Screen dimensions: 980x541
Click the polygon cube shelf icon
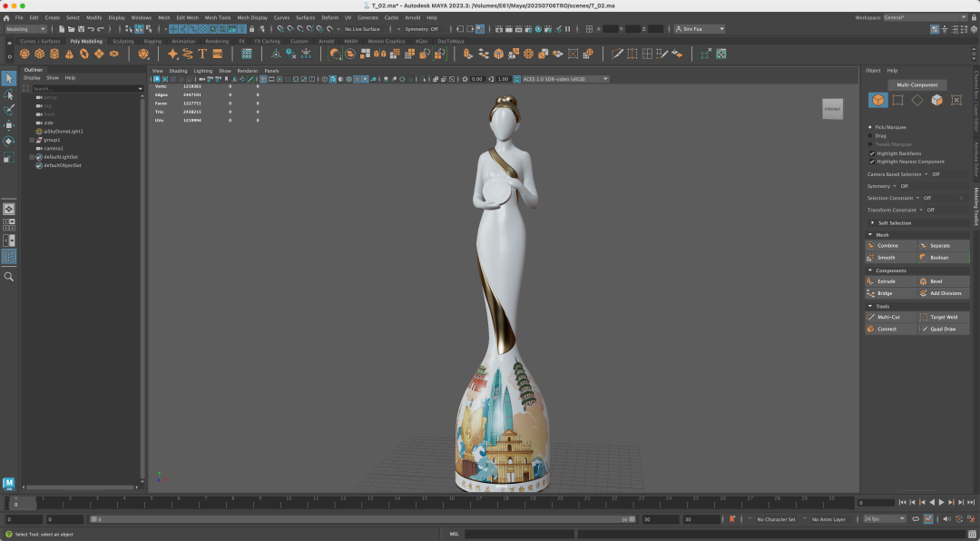click(x=40, y=54)
